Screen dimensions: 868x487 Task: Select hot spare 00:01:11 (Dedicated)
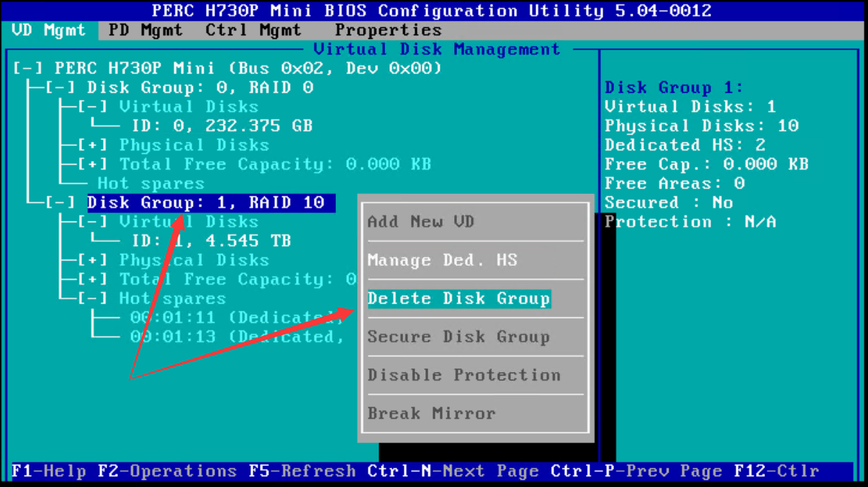pos(237,317)
